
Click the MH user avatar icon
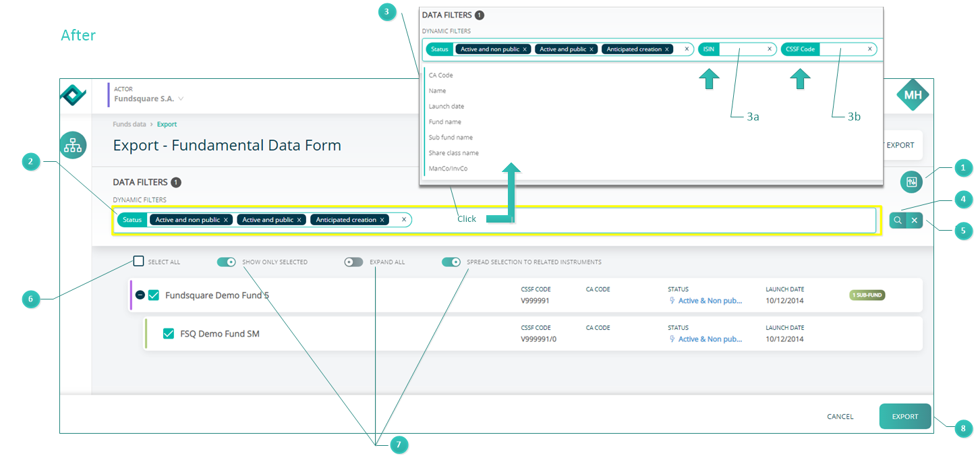pos(913,95)
